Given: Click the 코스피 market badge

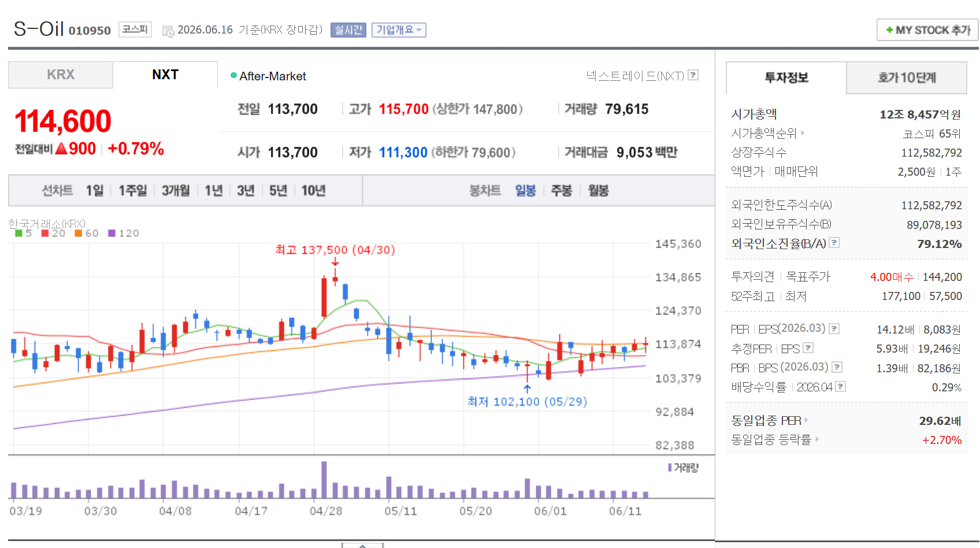Looking at the screenshot, I should [135, 29].
